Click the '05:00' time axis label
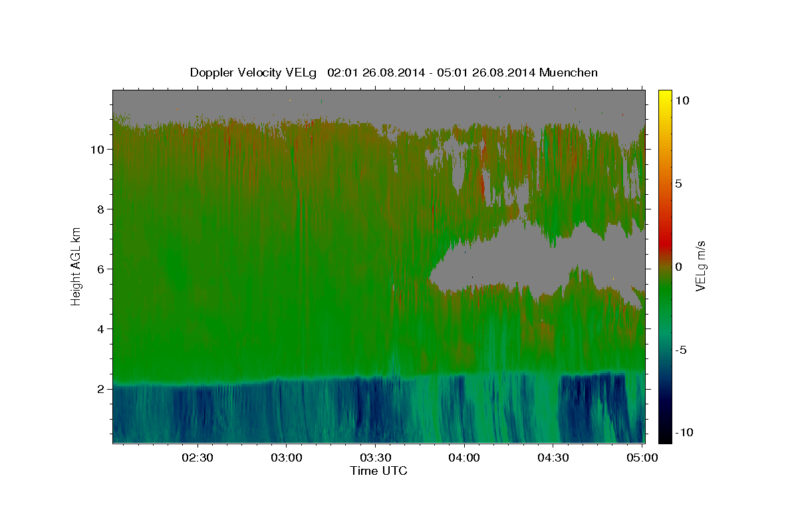 pyautogui.click(x=642, y=458)
